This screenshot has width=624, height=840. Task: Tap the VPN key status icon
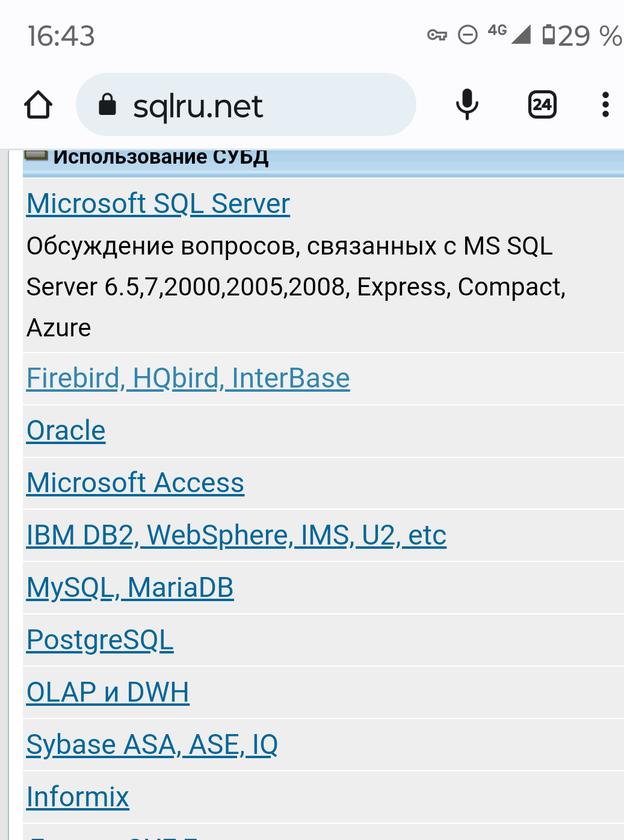coord(437,35)
